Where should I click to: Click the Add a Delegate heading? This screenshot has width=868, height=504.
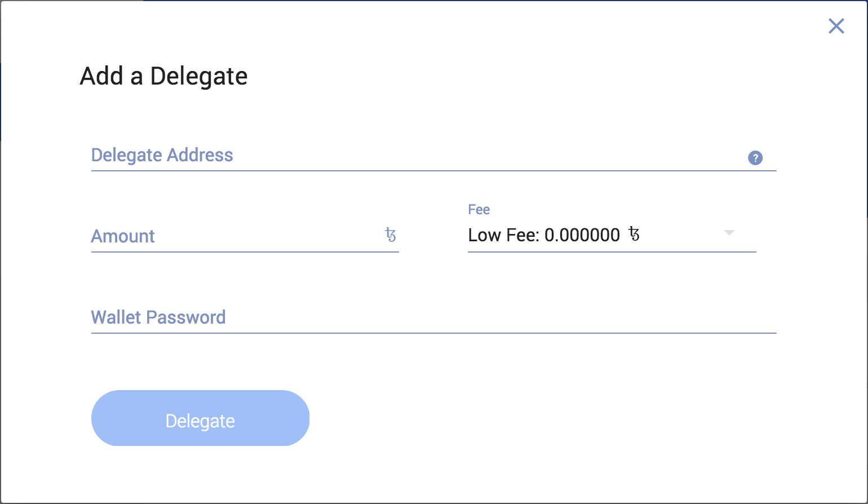point(163,76)
